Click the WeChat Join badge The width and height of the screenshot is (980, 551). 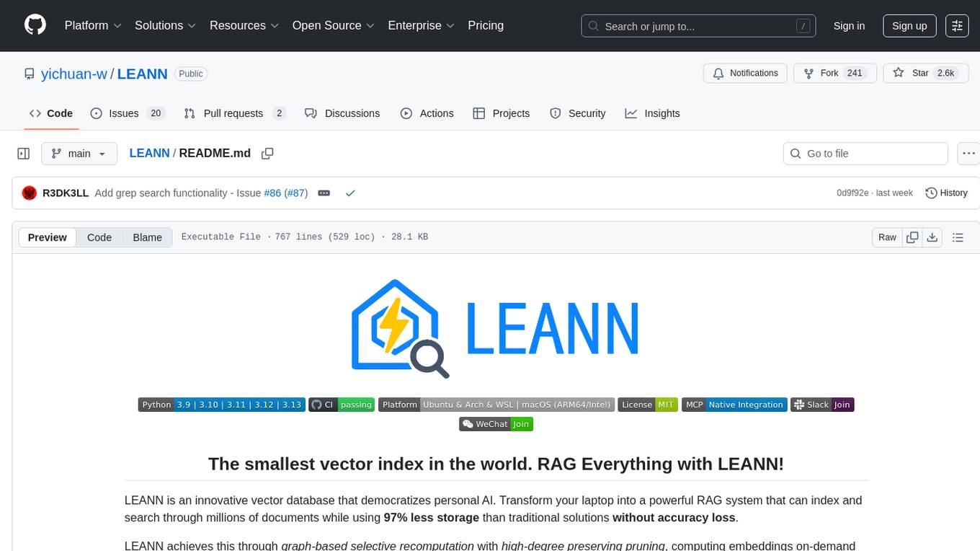click(496, 424)
